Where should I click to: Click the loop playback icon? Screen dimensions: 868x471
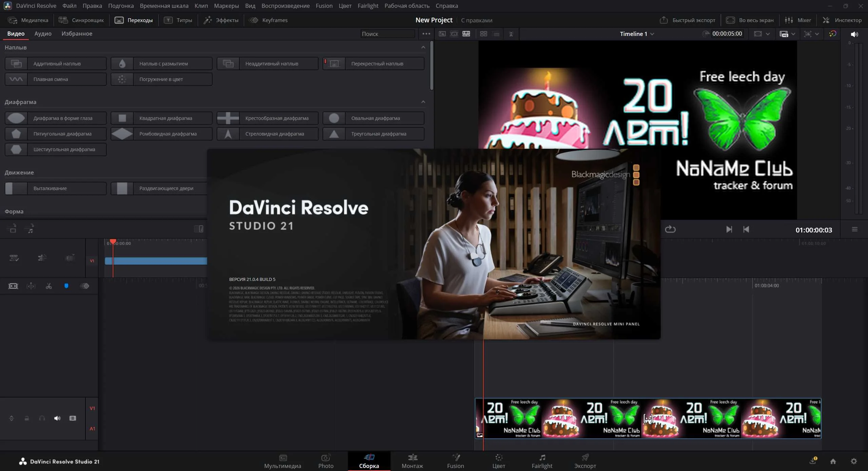(670, 230)
